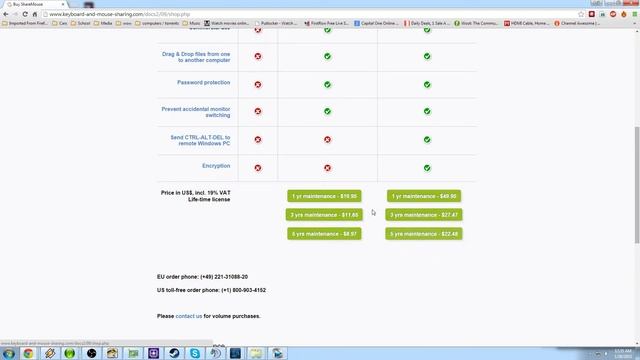
Task: Reload the page with the refresh icon
Action: [25, 14]
